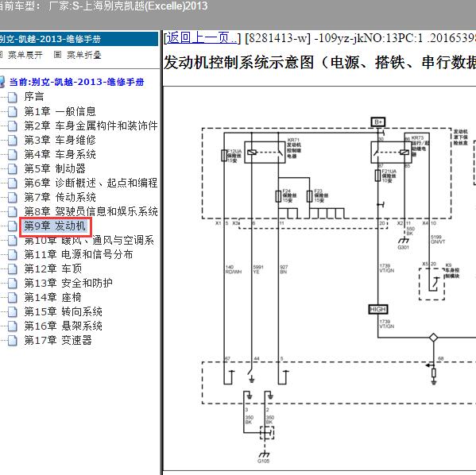Click 菜单展开 to expand the menu
The width and height of the screenshot is (476, 475).
(x=25, y=55)
